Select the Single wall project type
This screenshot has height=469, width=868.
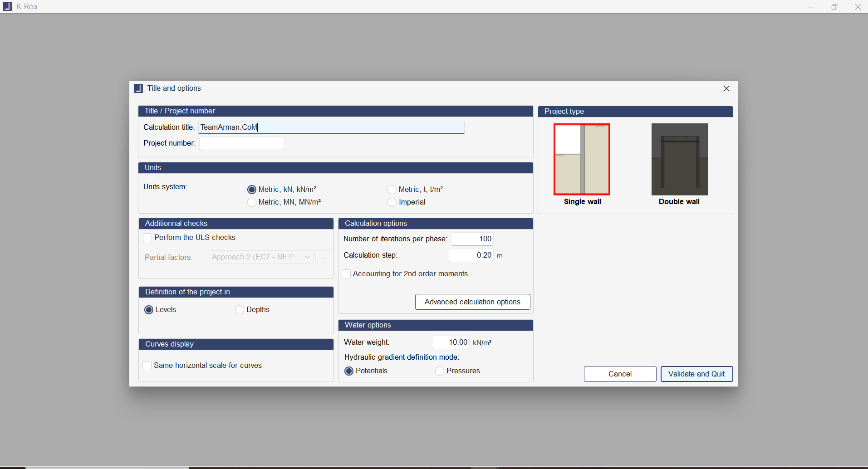(x=582, y=159)
